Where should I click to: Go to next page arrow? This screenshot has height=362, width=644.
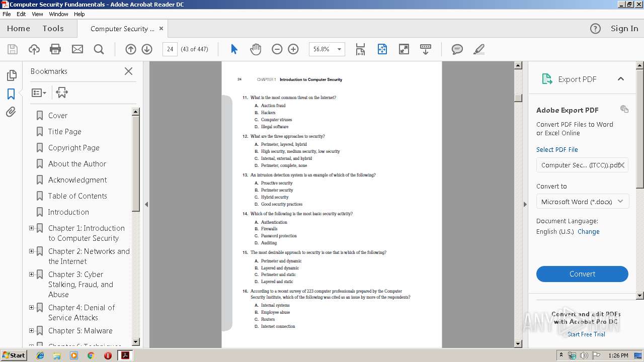pos(147,49)
